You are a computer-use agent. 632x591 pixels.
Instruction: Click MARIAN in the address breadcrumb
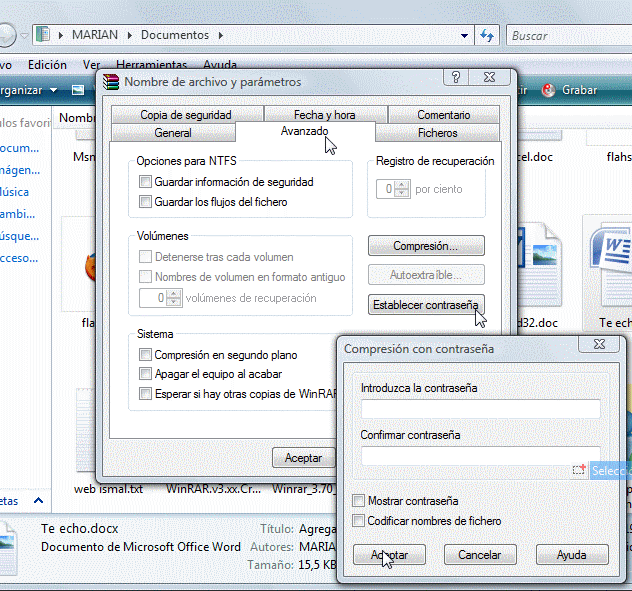click(95, 35)
